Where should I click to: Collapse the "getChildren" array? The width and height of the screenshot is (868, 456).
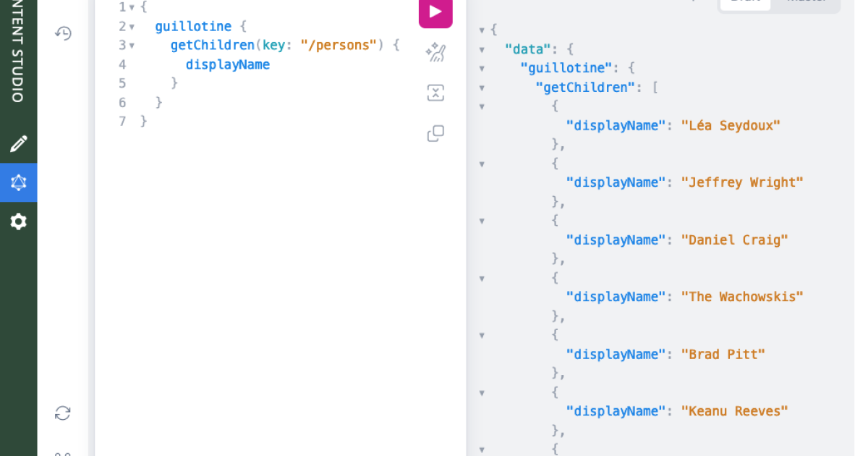point(482,88)
